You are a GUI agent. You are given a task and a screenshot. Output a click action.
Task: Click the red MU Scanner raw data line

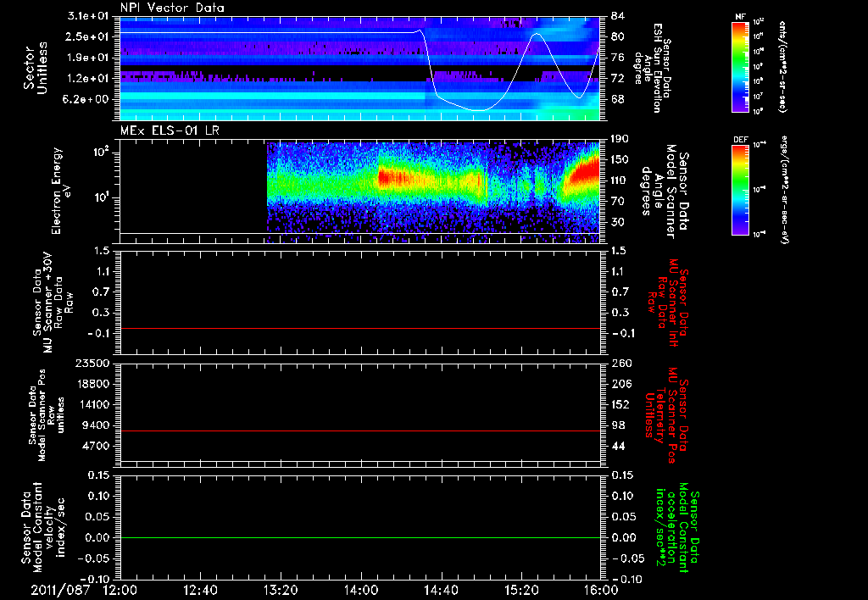click(359, 328)
